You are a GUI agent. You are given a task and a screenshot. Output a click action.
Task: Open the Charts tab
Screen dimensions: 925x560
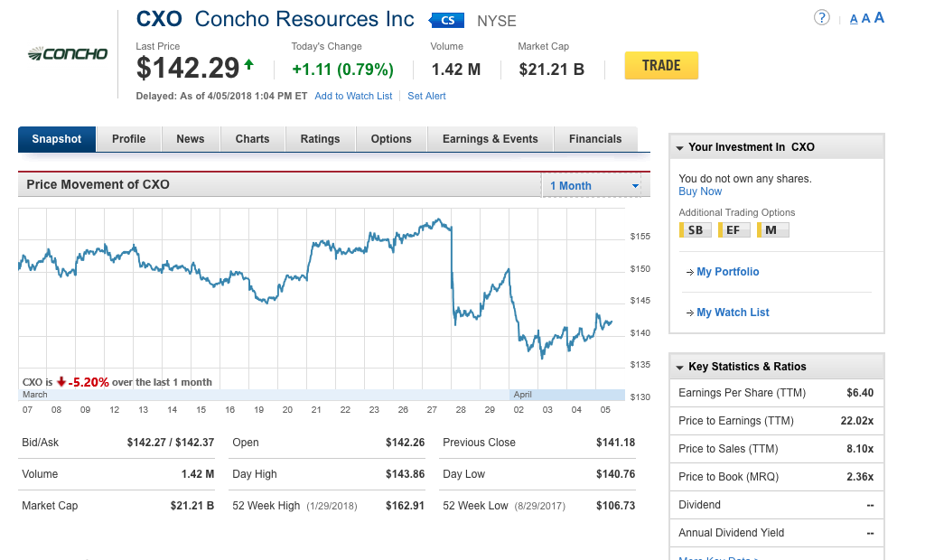(x=253, y=139)
